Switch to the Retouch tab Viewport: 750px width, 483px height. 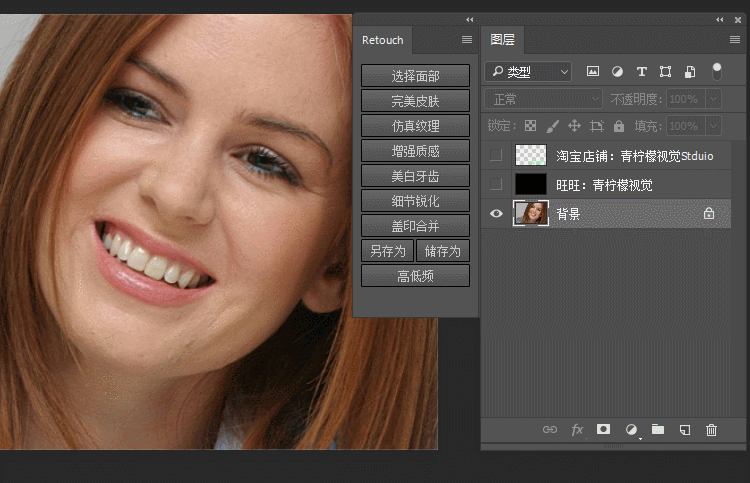[x=383, y=40]
